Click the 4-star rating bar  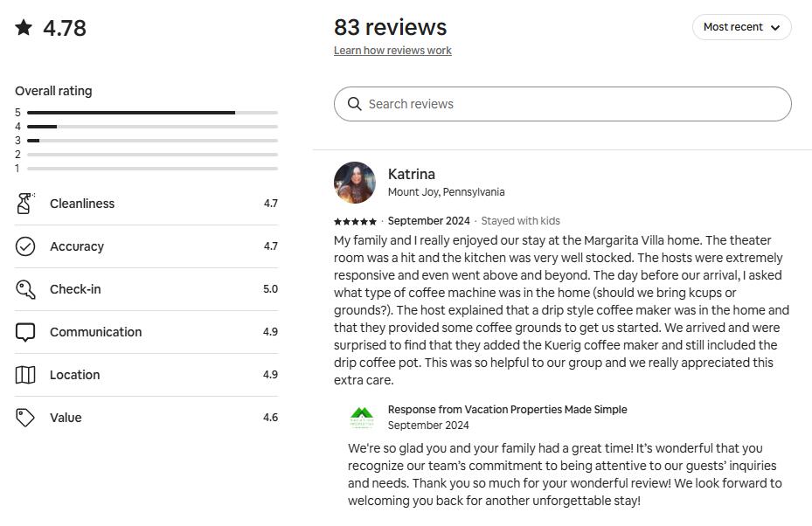(152, 127)
